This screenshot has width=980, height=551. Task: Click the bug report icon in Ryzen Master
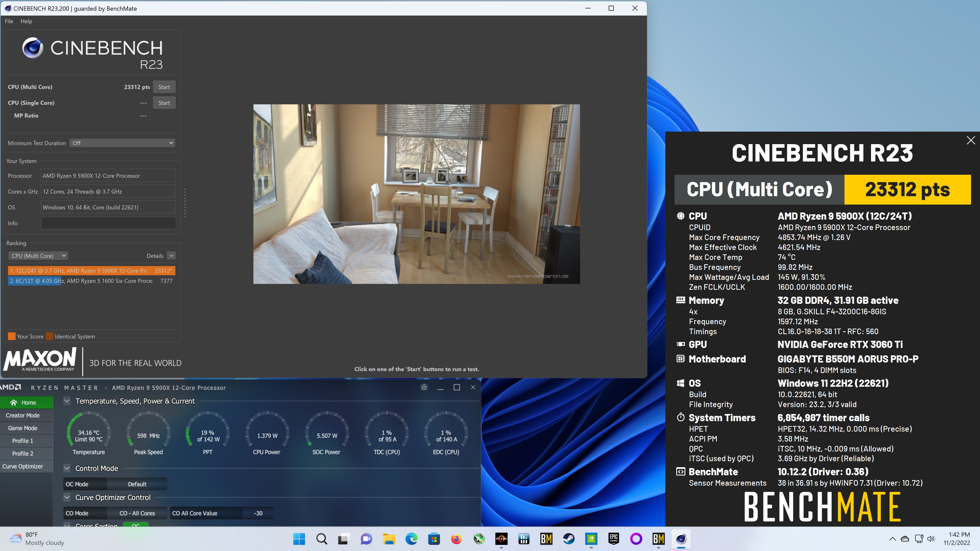424,387
